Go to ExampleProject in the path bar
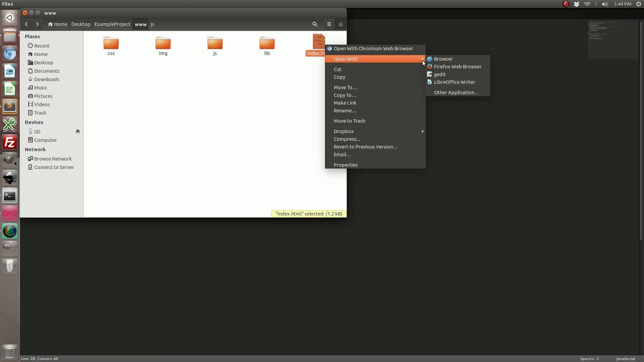 pyautogui.click(x=112, y=24)
